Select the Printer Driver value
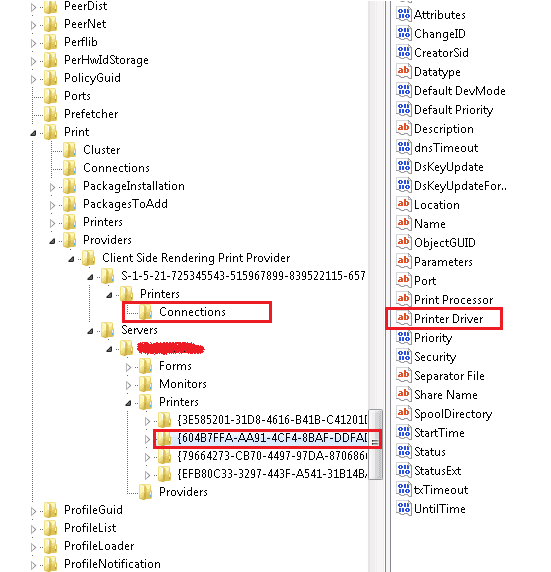The height and width of the screenshot is (572, 551). coord(448,318)
